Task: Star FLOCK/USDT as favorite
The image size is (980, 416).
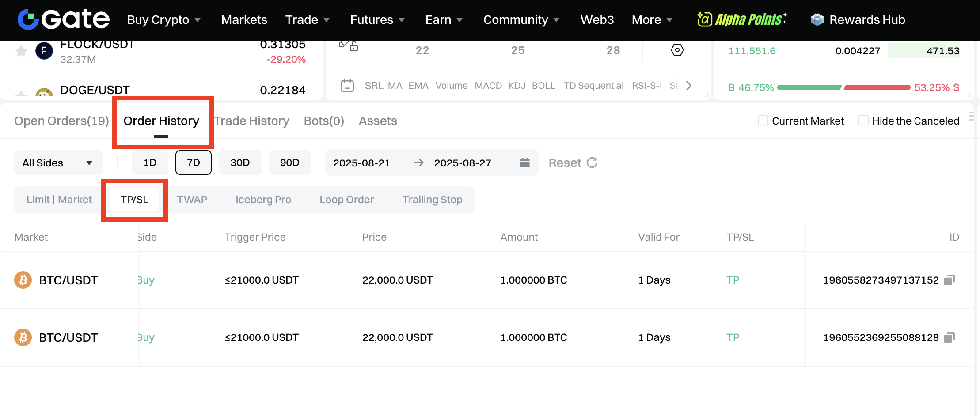Action: [x=21, y=51]
